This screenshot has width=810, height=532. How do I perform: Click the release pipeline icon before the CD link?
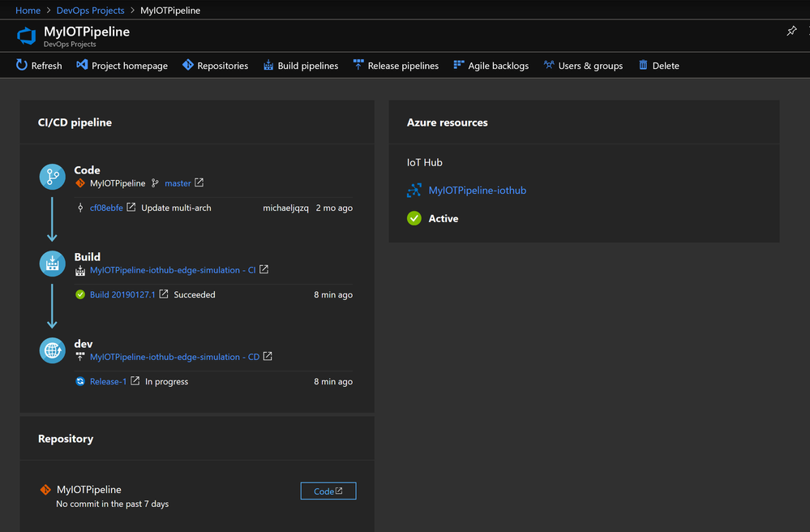[80, 356]
